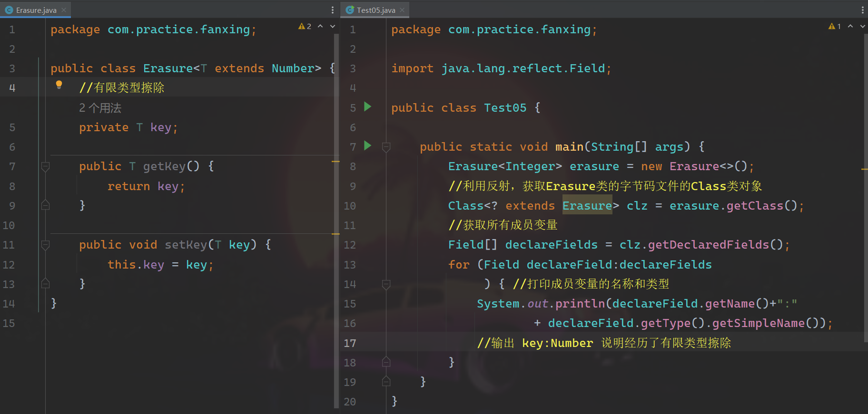The width and height of the screenshot is (868, 414).
Task: Open left editor tab options menu
Action: (x=332, y=10)
